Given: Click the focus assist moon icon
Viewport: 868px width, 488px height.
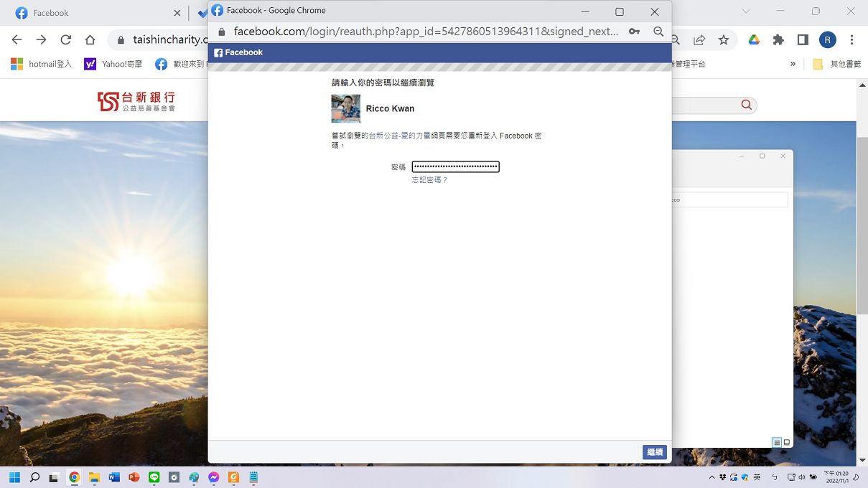Looking at the screenshot, I should [857, 477].
